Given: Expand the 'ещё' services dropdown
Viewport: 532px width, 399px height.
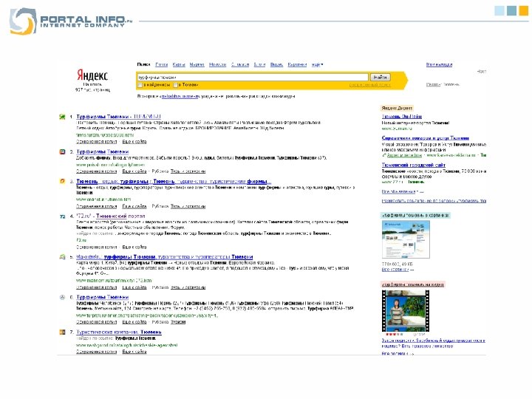Looking at the screenshot, I should coord(317,64).
